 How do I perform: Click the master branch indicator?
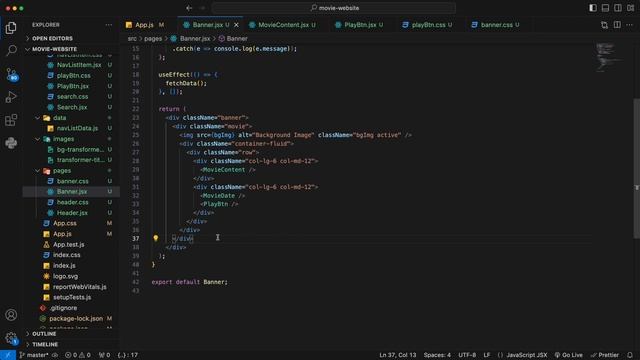coord(34,355)
